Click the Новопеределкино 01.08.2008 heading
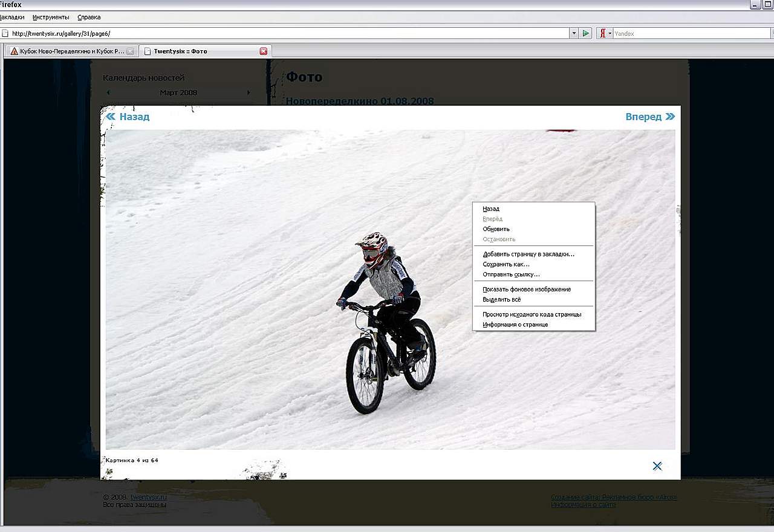This screenshot has width=774, height=532. point(360,101)
